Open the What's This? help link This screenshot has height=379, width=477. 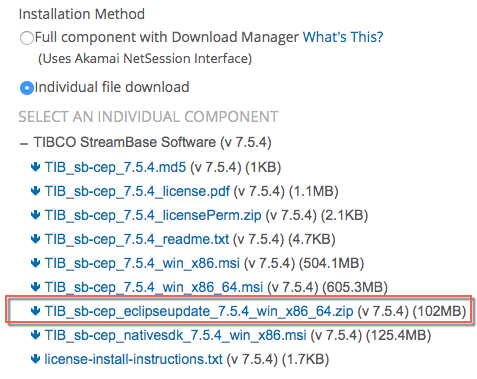coord(343,37)
